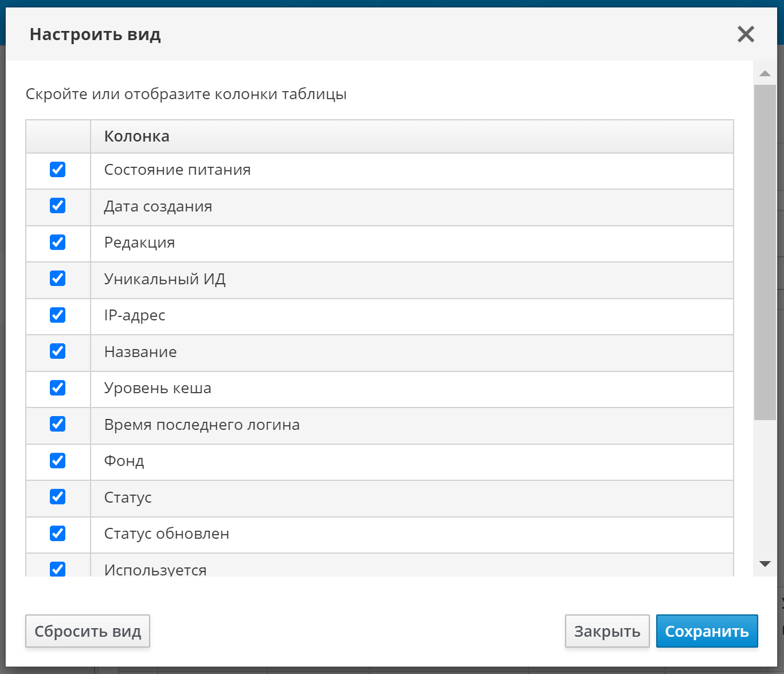Viewport: 784px width, 674px height.
Task: Toggle the Дата создания column checkbox
Action: 58,206
